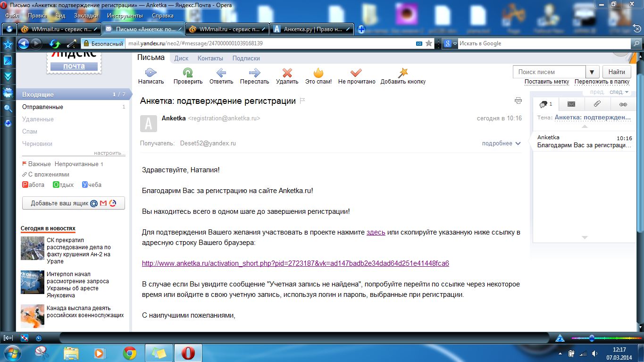Click the здесь confirmation link

[x=376, y=232]
